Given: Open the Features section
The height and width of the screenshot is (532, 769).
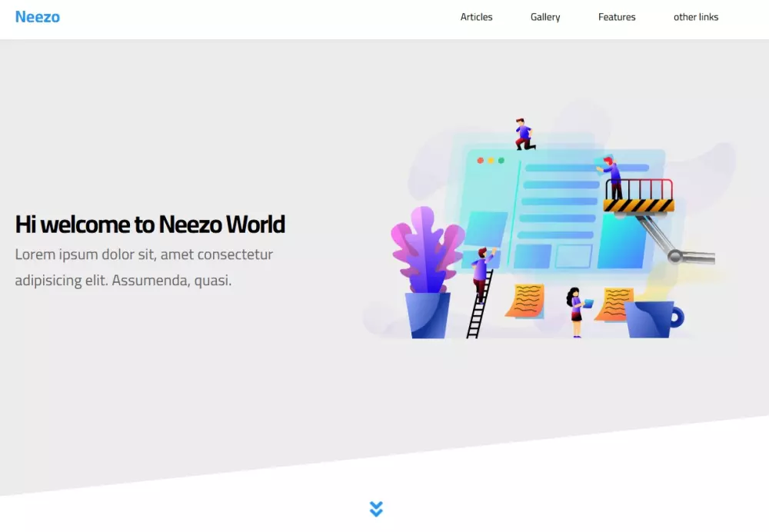Looking at the screenshot, I should point(616,16).
